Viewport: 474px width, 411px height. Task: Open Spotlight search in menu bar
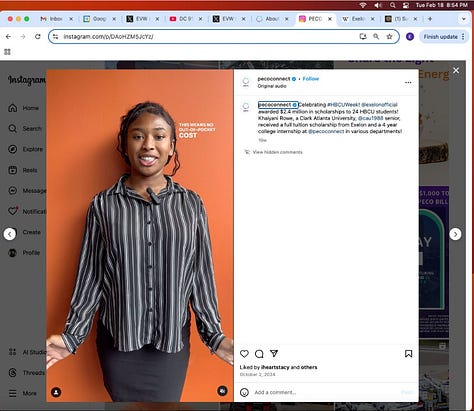pos(393,5)
